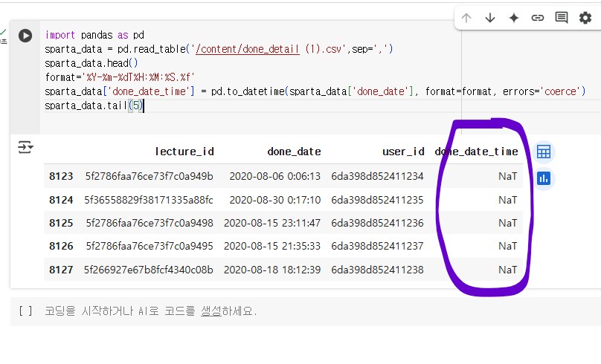Image resolution: width=601 pixels, height=364 pixels.
Task: Move cell up with the up arrow
Action: (x=466, y=18)
